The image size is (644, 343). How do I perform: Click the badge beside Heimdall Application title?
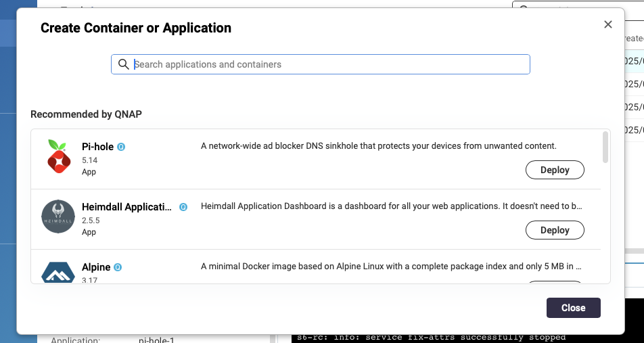click(x=183, y=207)
